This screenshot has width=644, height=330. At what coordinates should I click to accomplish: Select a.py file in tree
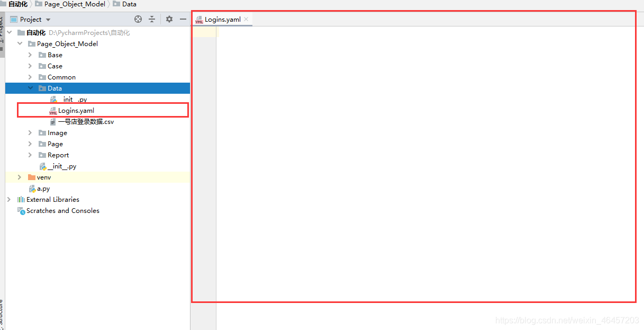tap(43, 189)
